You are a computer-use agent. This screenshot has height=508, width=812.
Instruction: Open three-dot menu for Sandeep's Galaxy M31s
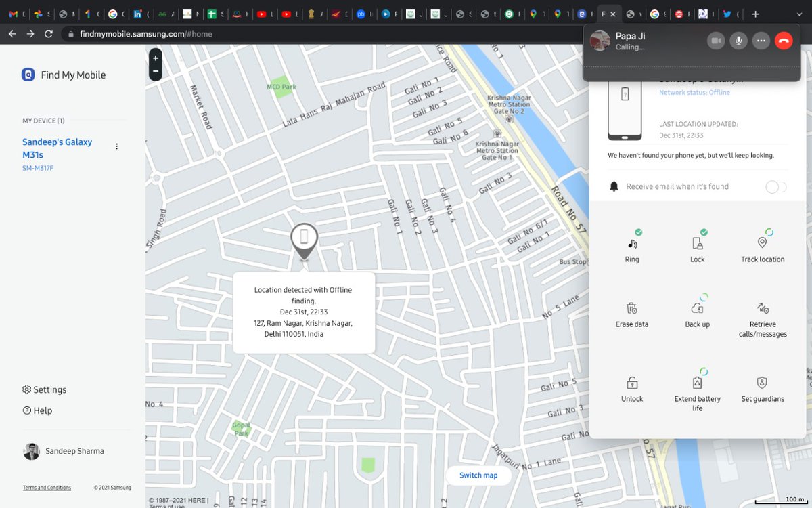click(116, 146)
